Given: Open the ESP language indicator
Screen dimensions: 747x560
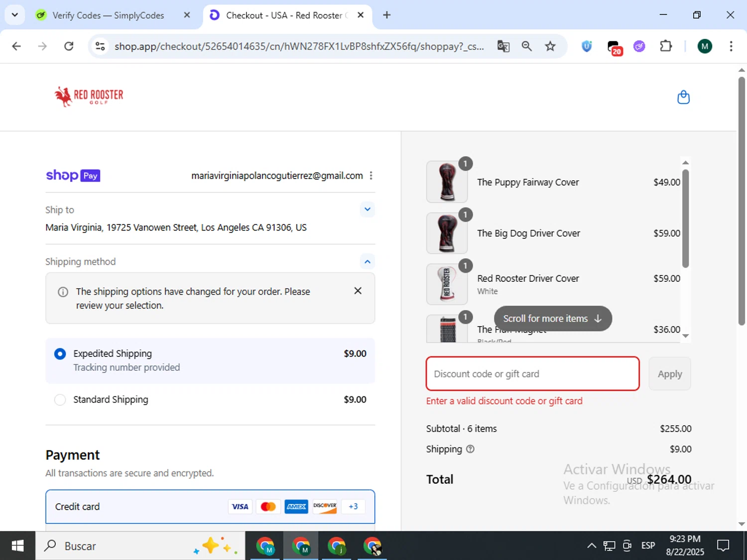Looking at the screenshot, I should pyautogui.click(x=648, y=546).
